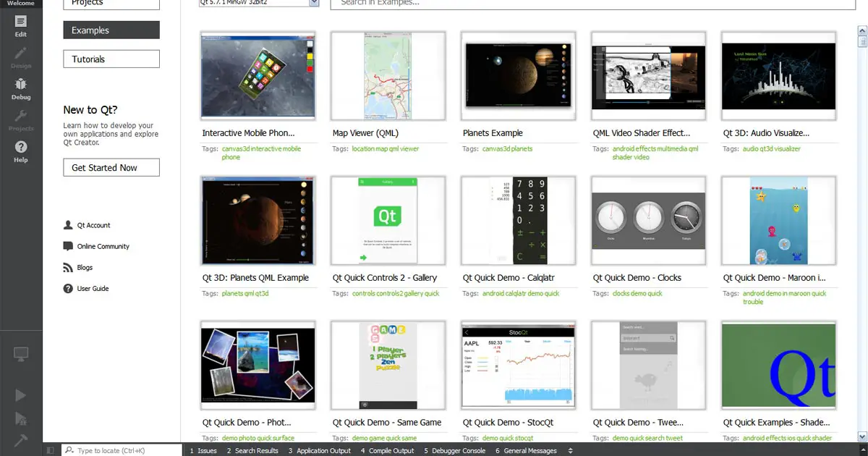Click 'audio qt3d visualizer' tags
This screenshot has height=456, width=868.
click(772, 148)
